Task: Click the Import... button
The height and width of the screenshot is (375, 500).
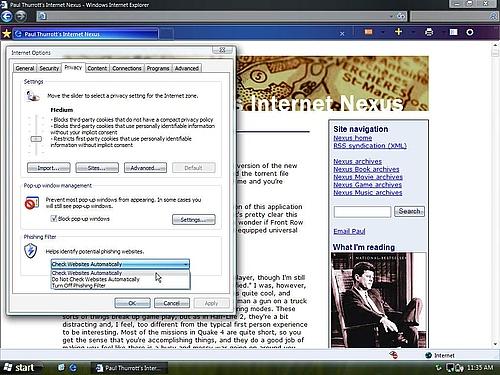Action: pos(49,168)
